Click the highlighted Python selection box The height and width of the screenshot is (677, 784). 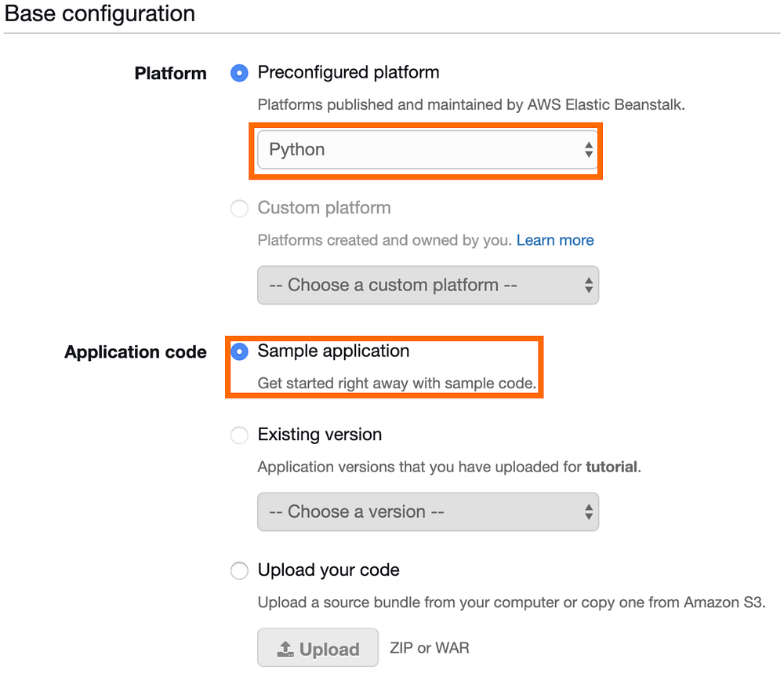[x=427, y=150]
